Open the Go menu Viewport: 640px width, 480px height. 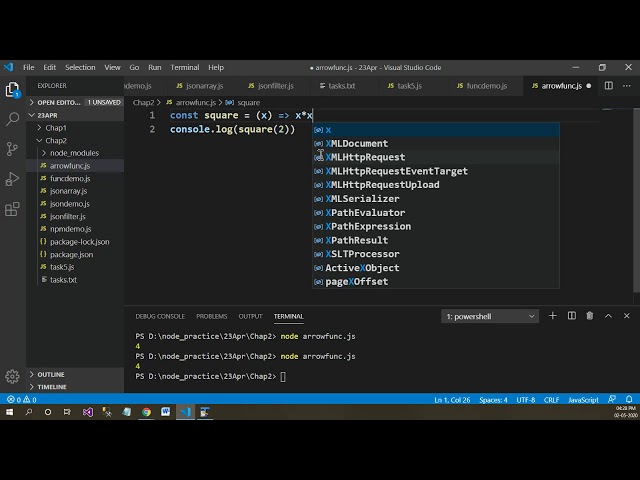(x=134, y=67)
